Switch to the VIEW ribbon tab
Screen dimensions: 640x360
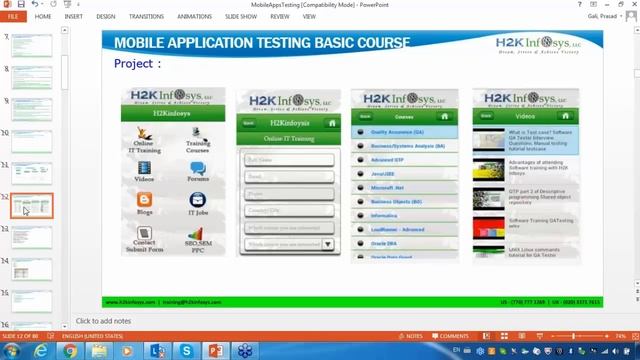(309, 16)
